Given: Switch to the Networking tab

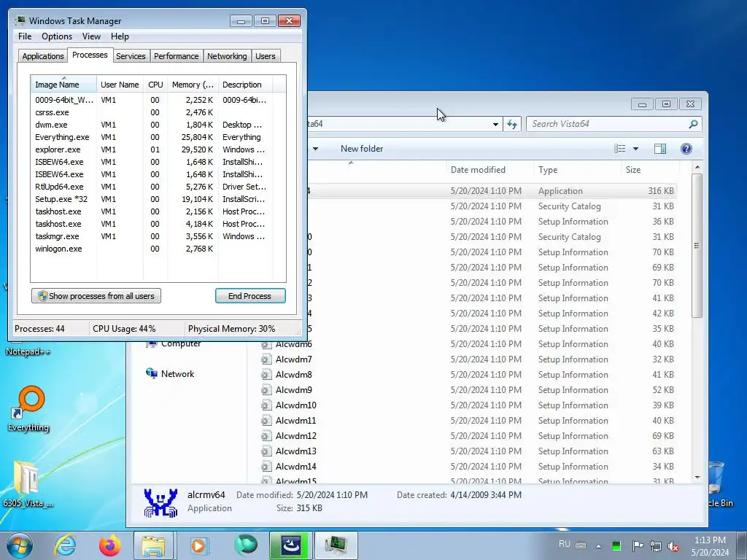Looking at the screenshot, I should (227, 56).
